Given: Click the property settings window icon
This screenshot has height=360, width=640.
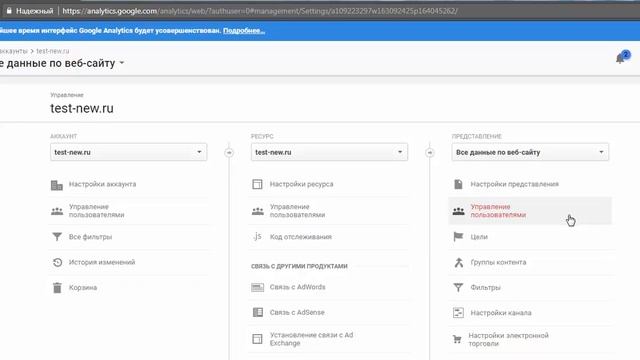Looking at the screenshot, I should click(257, 184).
